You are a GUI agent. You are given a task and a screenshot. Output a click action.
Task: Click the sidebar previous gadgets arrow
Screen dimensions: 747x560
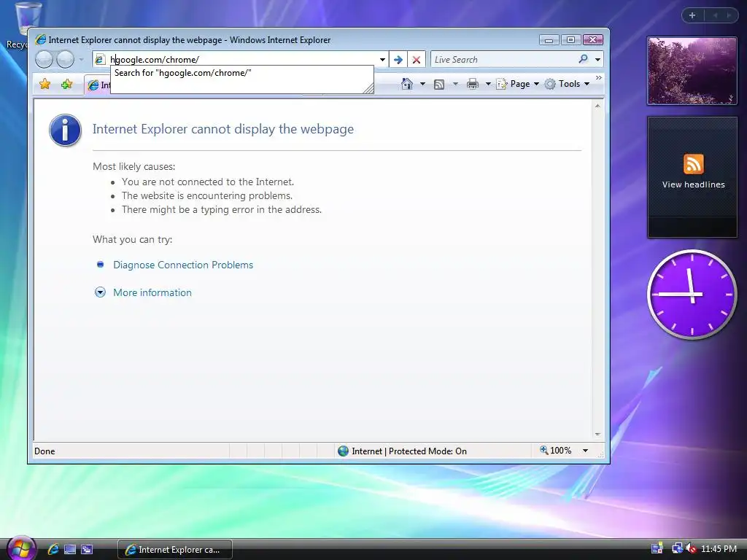tap(715, 15)
